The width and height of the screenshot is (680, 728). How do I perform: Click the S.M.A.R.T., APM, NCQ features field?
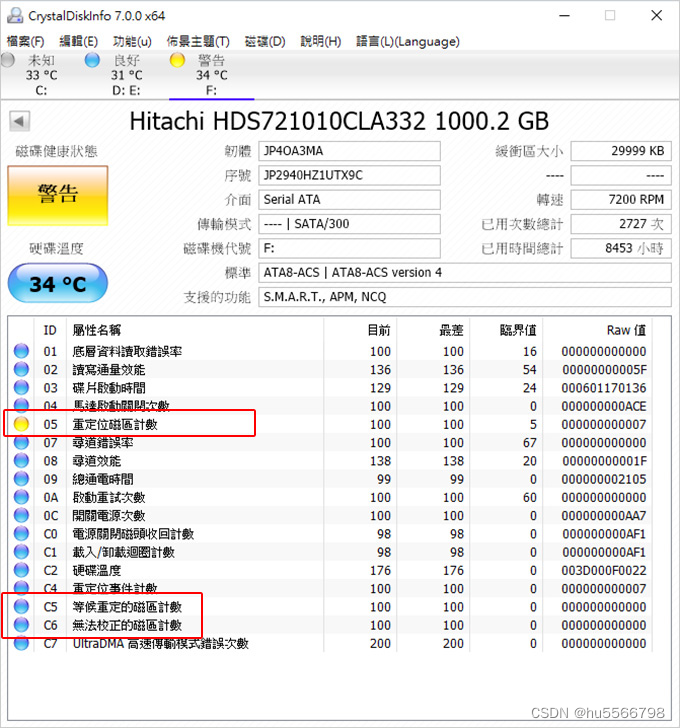coord(465,297)
